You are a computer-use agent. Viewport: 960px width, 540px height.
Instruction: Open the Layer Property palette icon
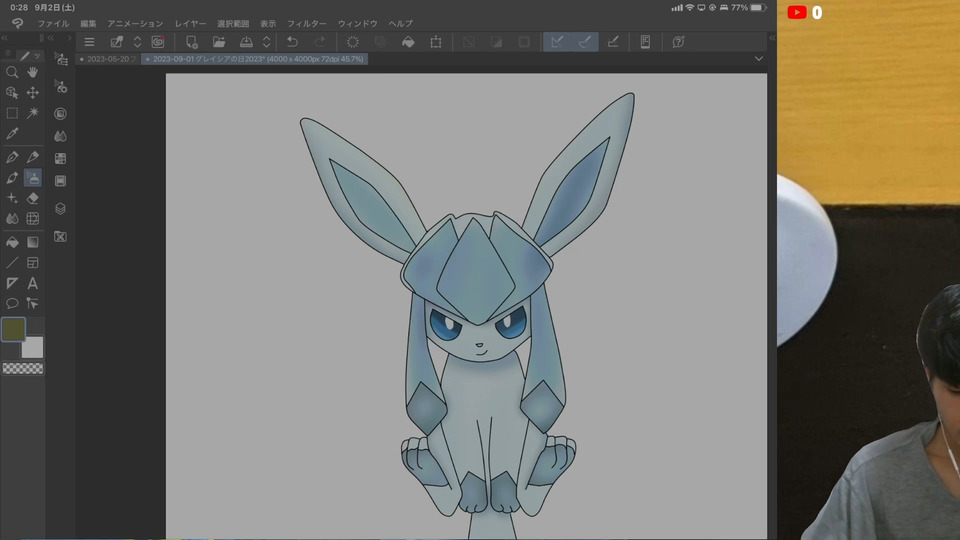tap(61, 181)
